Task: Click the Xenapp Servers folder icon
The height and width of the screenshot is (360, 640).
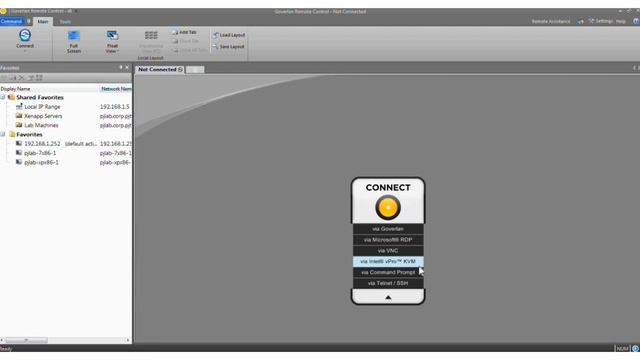Action: click(x=19, y=116)
